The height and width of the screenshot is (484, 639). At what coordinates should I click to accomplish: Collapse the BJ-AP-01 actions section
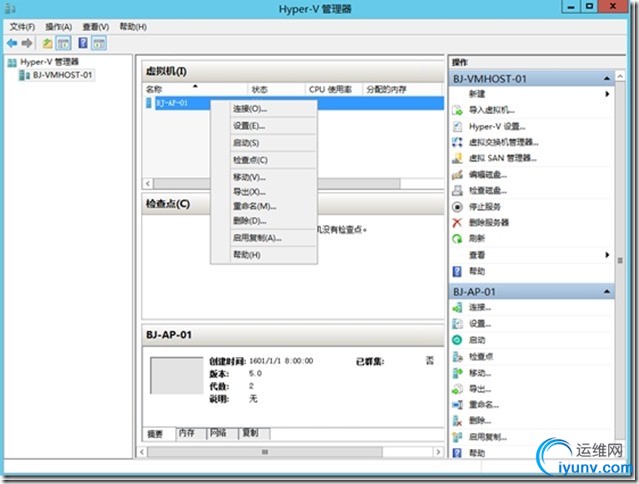coord(607,292)
